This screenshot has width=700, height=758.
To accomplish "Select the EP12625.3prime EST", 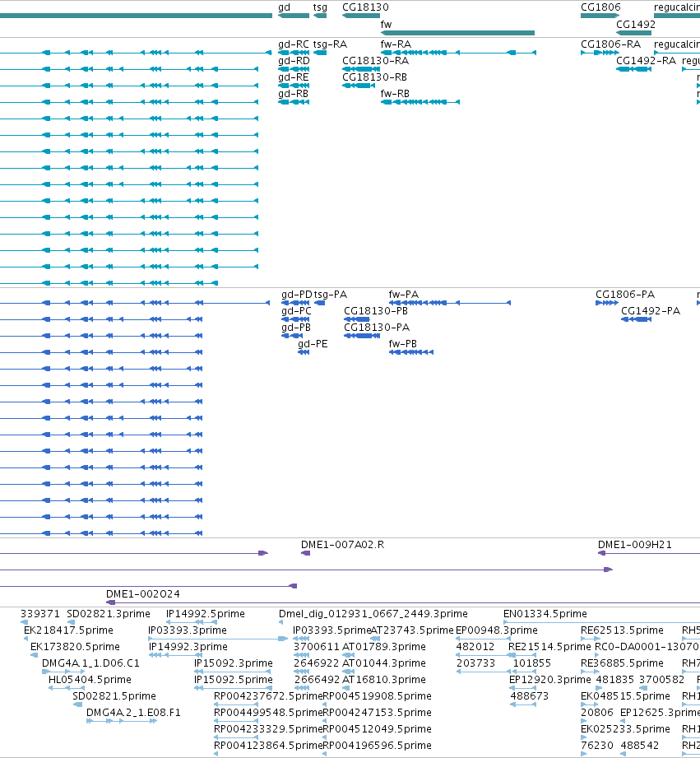I will pos(624,721).
